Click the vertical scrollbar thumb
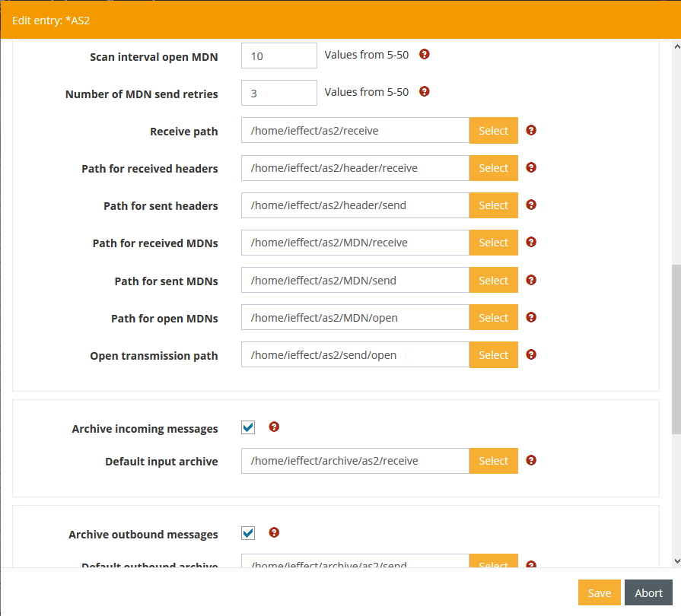Screen dimensions: 681x616 click(676, 350)
